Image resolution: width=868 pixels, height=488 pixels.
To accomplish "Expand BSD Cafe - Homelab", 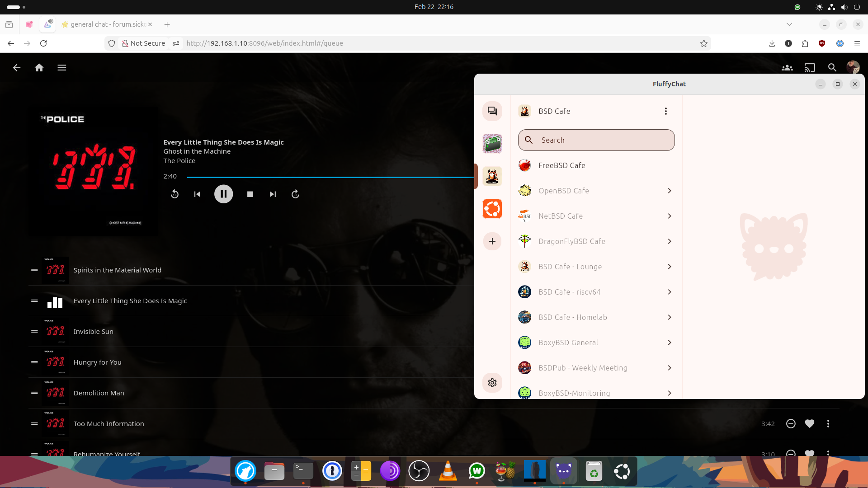I will point(670,317).
